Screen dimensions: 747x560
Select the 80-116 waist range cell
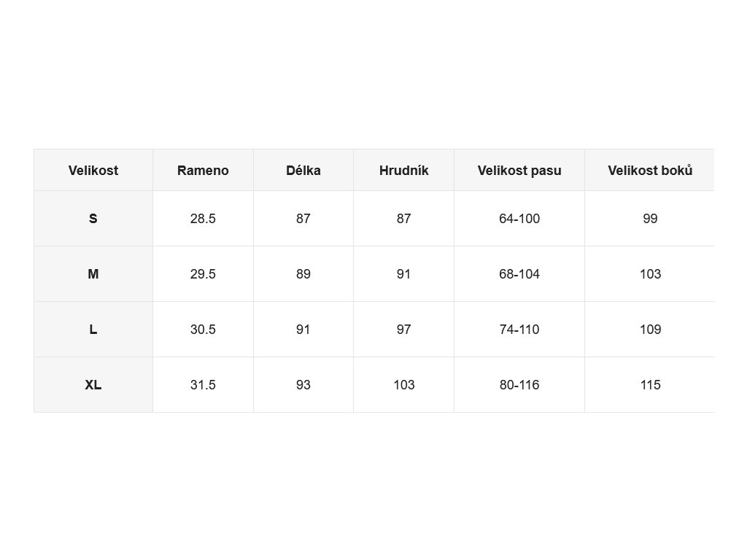click(x=519, y=385)
